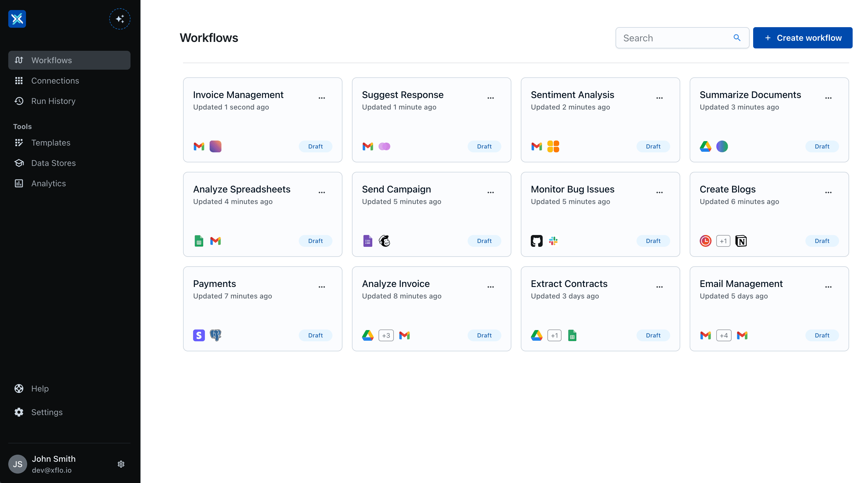Click the settings gear next to John Smith
This screenshot has height=483, width=868.
121,464
